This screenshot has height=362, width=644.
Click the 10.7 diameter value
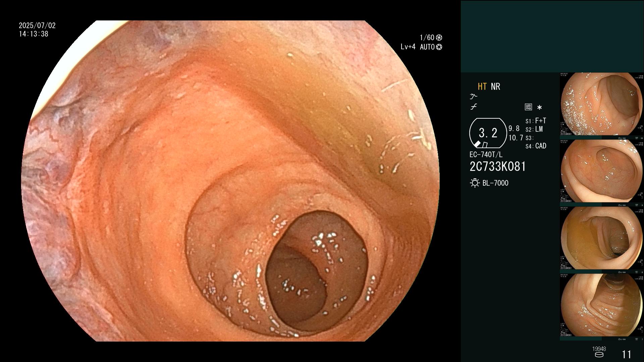(516, 138)
